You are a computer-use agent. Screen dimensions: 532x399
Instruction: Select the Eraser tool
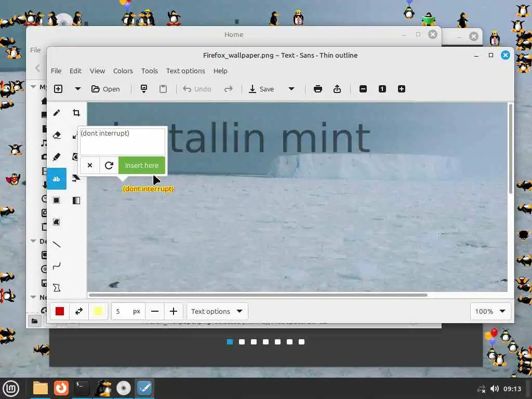click(x=57, y=135)
